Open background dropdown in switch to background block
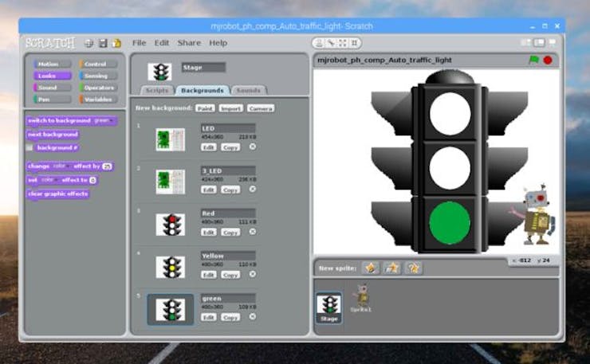 tap(104, 121)
